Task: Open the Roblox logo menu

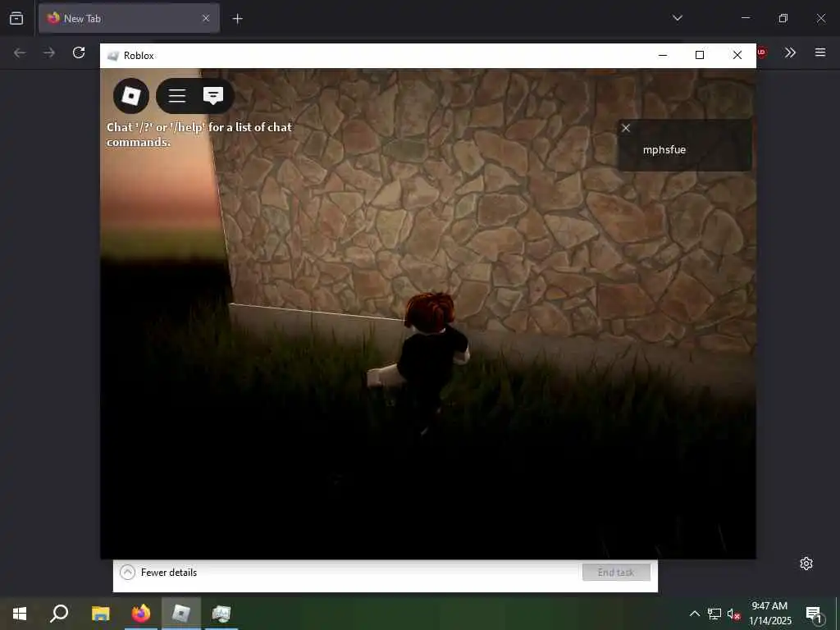Action: point(131,96)
